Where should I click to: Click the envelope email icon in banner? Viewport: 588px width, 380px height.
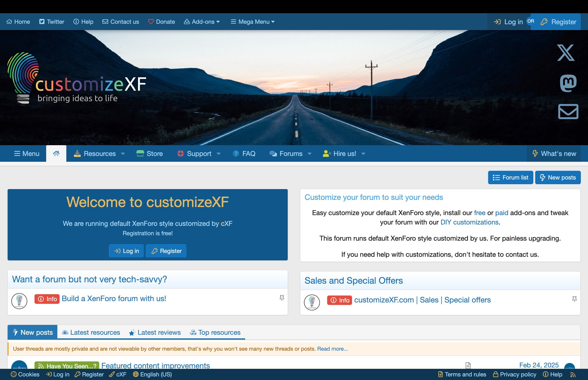tap(568, 112)
